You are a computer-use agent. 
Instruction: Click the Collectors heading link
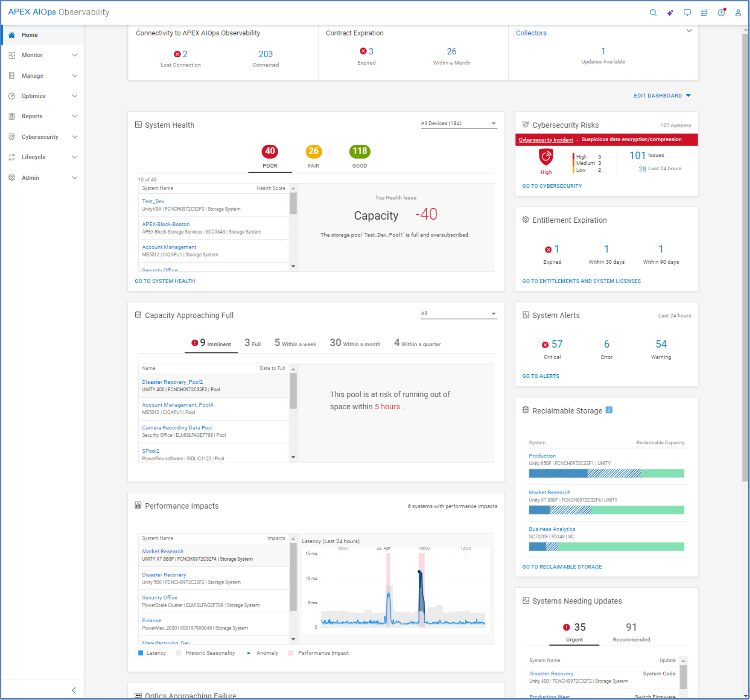pyautogui.click(x=531, y=33)
